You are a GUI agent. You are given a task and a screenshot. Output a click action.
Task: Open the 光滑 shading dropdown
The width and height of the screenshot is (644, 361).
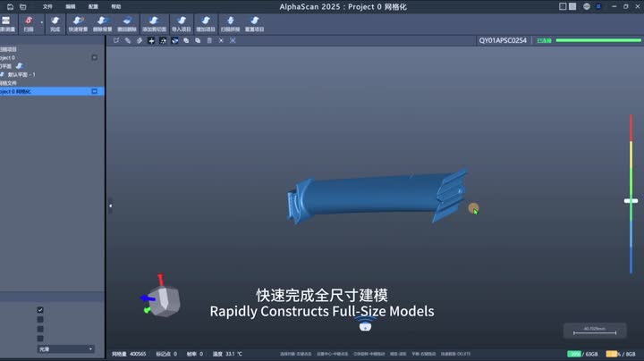pos(65,349)
